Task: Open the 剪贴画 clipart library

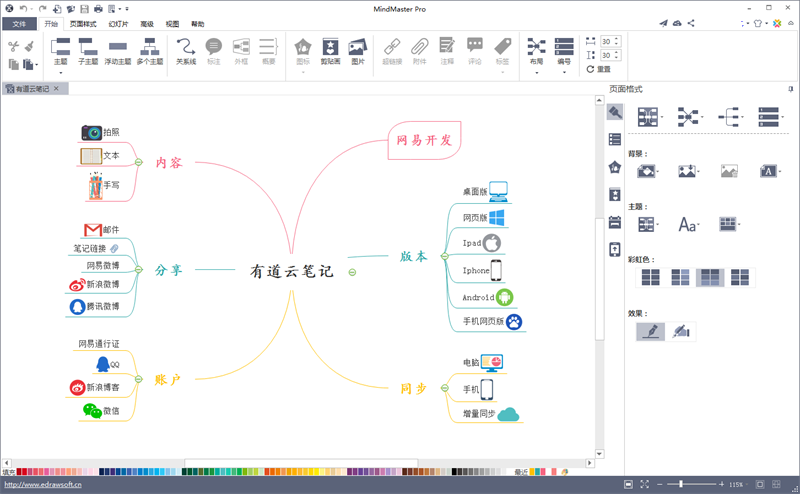Action: pos(330,52)
